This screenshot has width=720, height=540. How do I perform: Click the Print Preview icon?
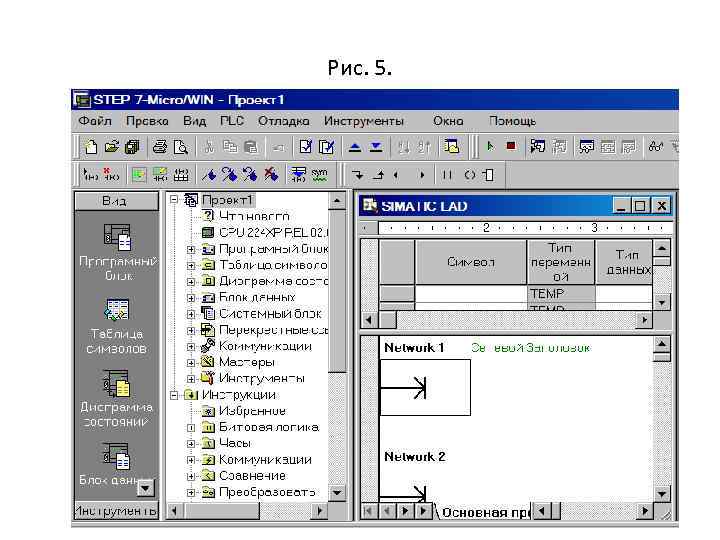181,147
